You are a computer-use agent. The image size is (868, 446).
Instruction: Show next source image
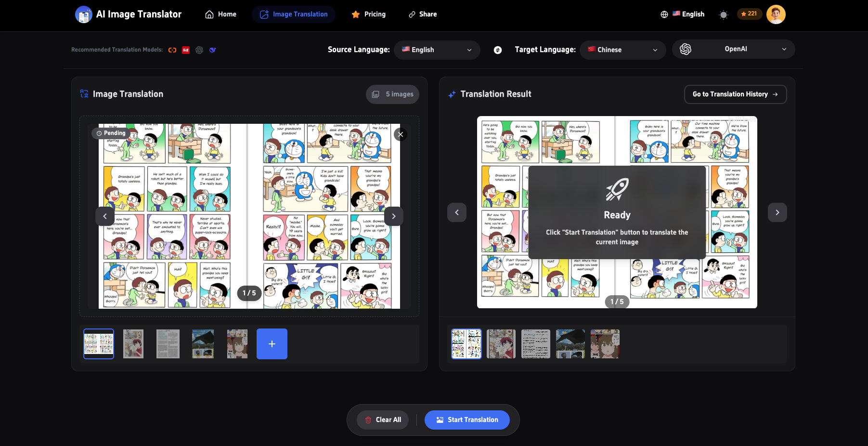[394, 216]
